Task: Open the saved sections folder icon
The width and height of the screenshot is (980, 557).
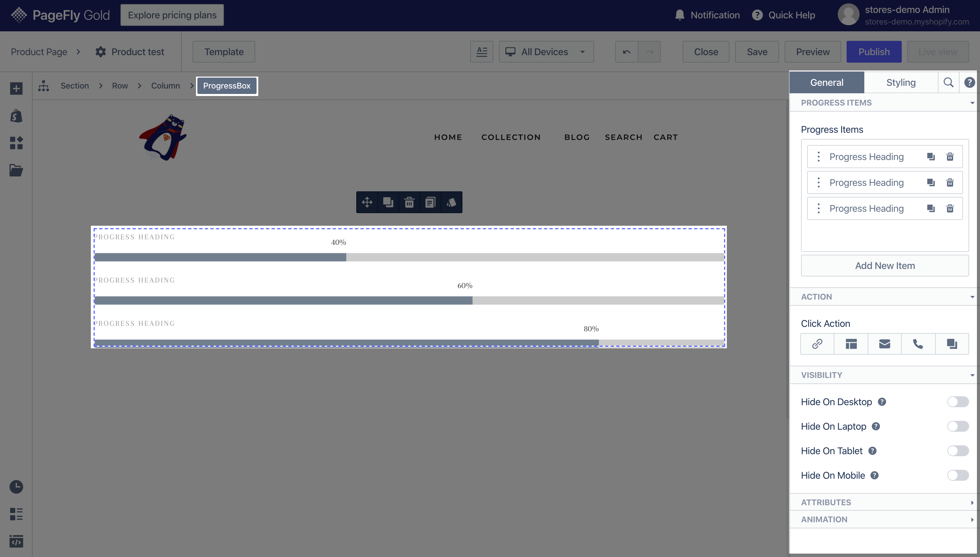Action: coord(16,170)
